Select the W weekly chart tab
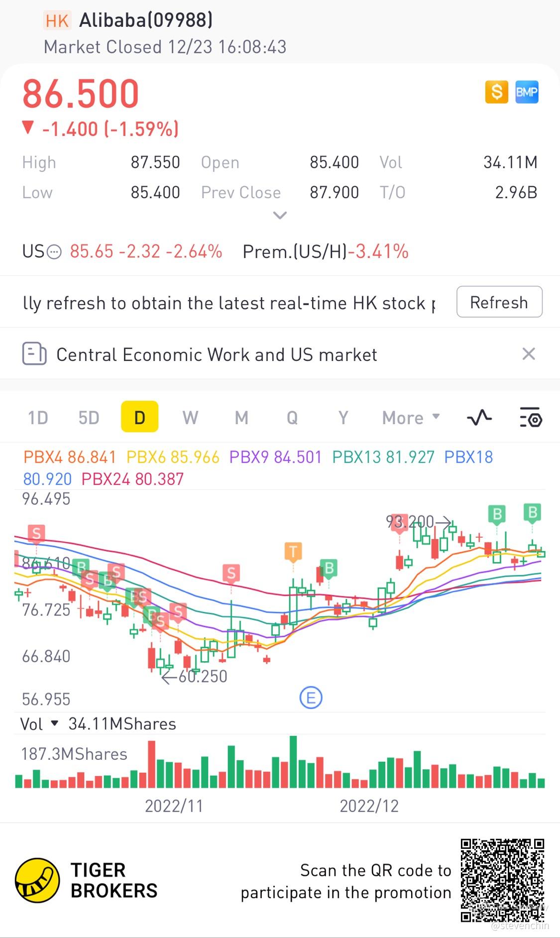560x938 pixels. coord(190,418)
